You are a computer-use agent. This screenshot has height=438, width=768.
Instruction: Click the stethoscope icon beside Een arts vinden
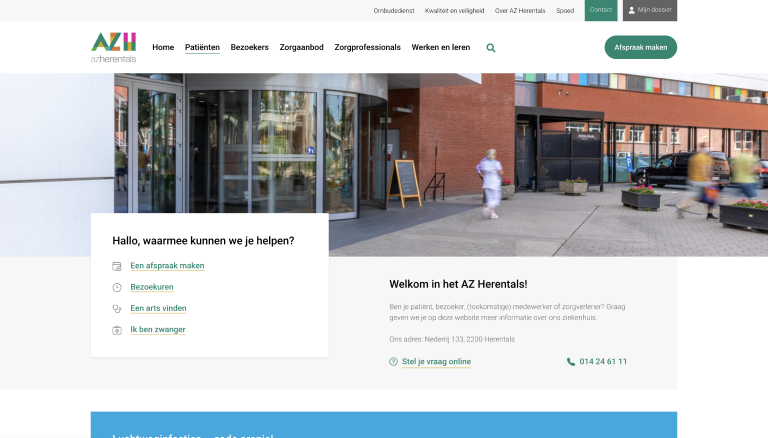[x=117, y=309]
